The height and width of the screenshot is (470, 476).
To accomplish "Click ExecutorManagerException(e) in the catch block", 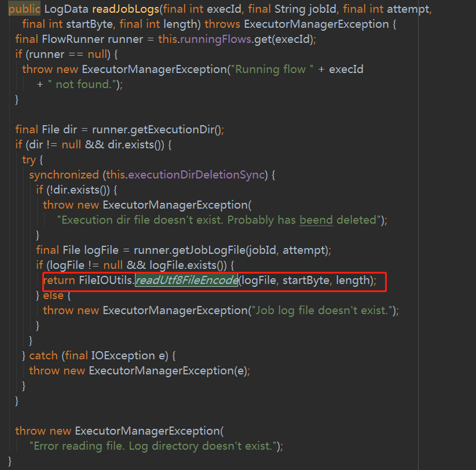I will point(167,371).
